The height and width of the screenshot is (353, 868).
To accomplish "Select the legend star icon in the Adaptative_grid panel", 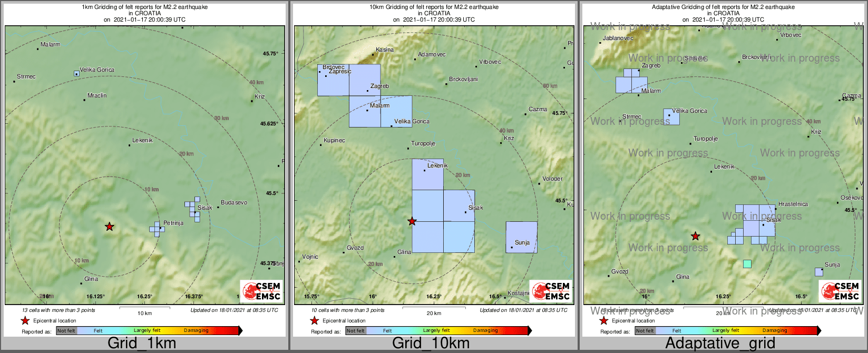I will [x=604, y=320].
